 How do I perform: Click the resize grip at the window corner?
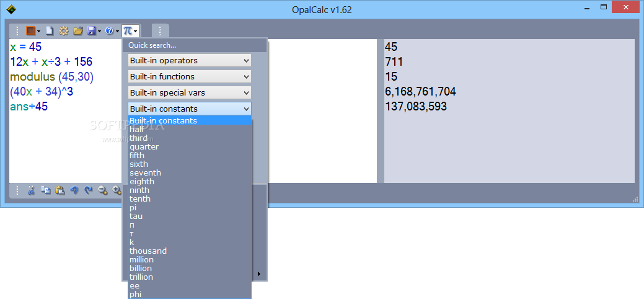pos(635,199)
